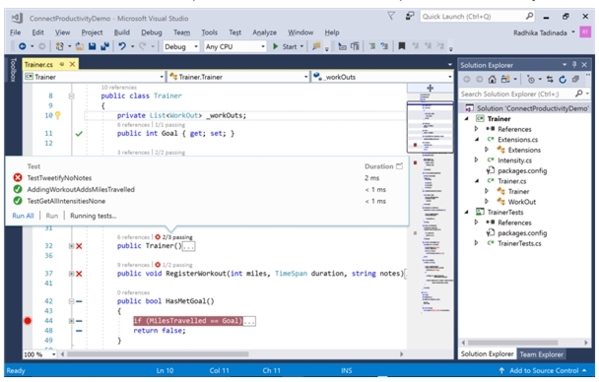Click the Run link in test popup

[x=52, y=216]
